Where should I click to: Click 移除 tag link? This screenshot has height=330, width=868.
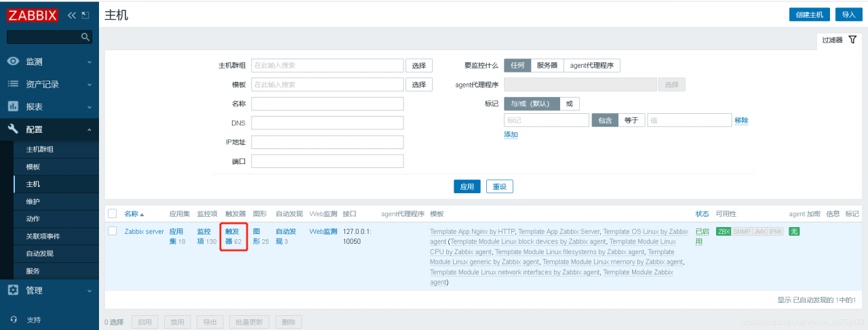(x=741, y=120)
